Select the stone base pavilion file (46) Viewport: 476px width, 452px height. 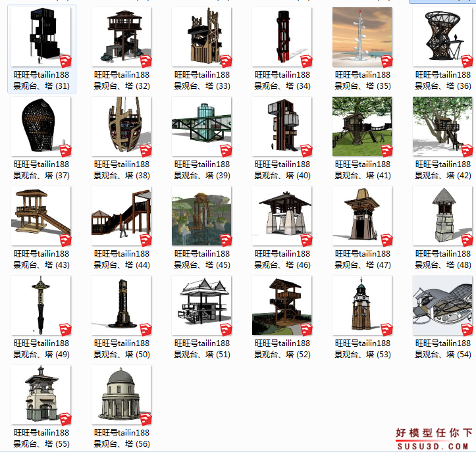coord(282,216)
